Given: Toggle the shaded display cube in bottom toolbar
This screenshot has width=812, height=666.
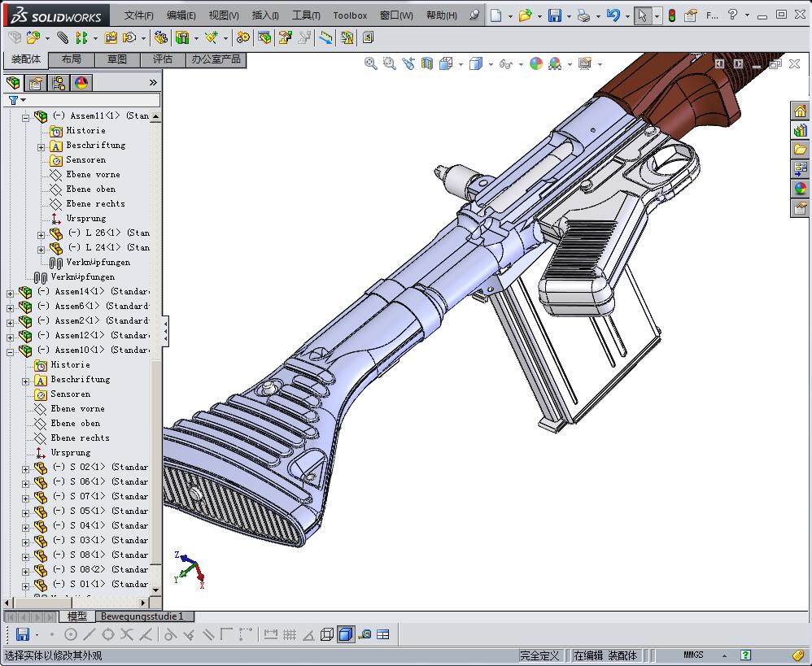Looking at the screenshot, I should pyautogui.click(x=345, y=634).
